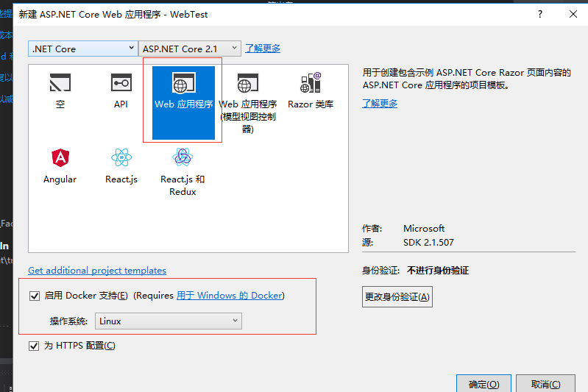Viewport: 588px width, 392px height.
Task: Click the help question mark button
Action: click(x=540, y=14)
